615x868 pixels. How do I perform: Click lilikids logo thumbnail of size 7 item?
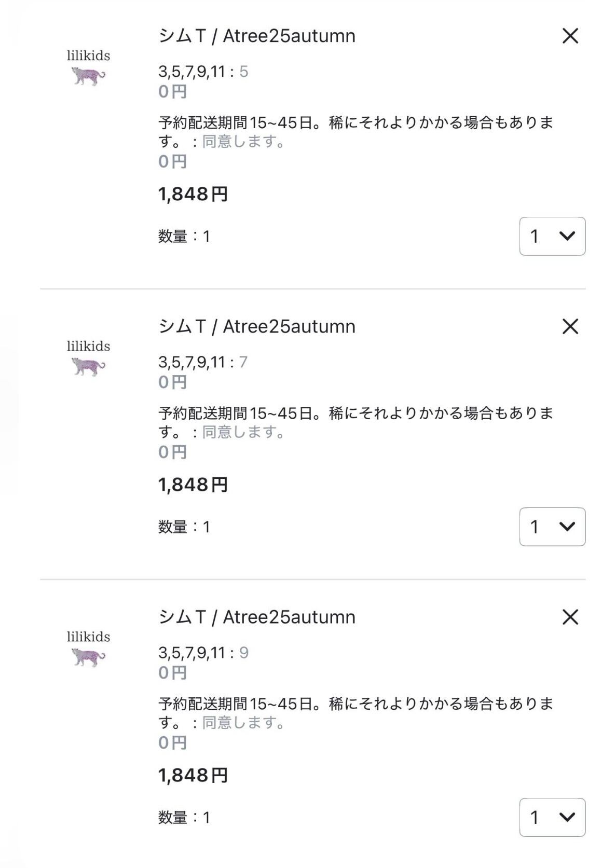[x=88, y=359]
